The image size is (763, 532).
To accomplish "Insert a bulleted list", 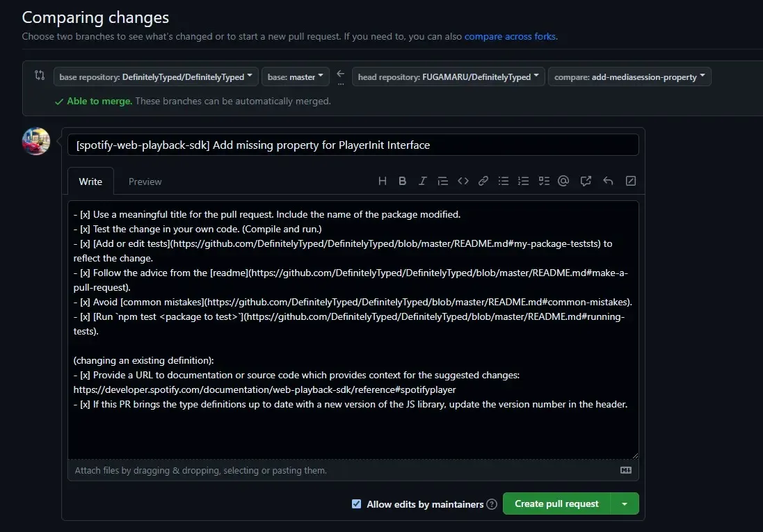I will pos(504,181).
